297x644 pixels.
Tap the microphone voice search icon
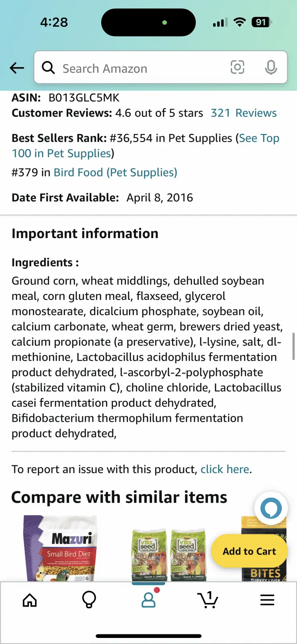coord(271,68)
